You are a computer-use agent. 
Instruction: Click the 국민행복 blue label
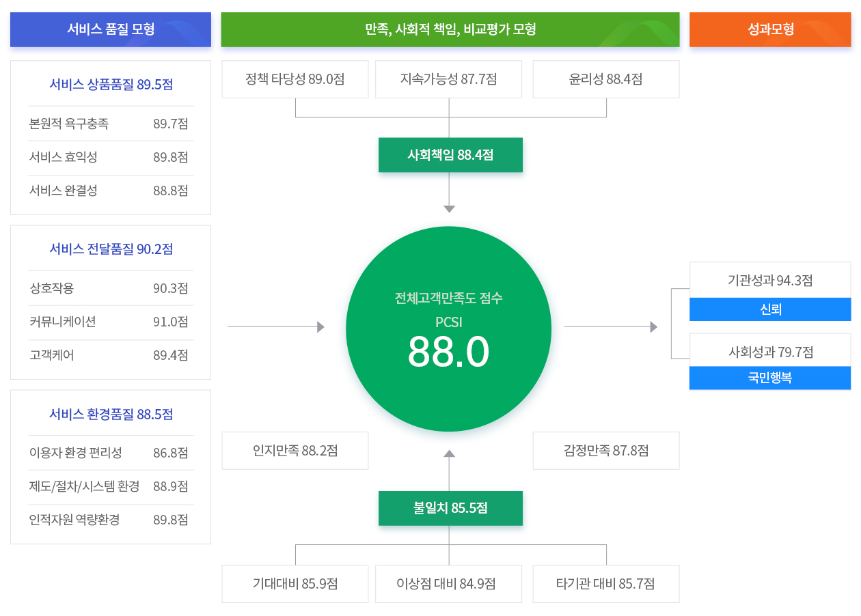click(x=770, y=378)
